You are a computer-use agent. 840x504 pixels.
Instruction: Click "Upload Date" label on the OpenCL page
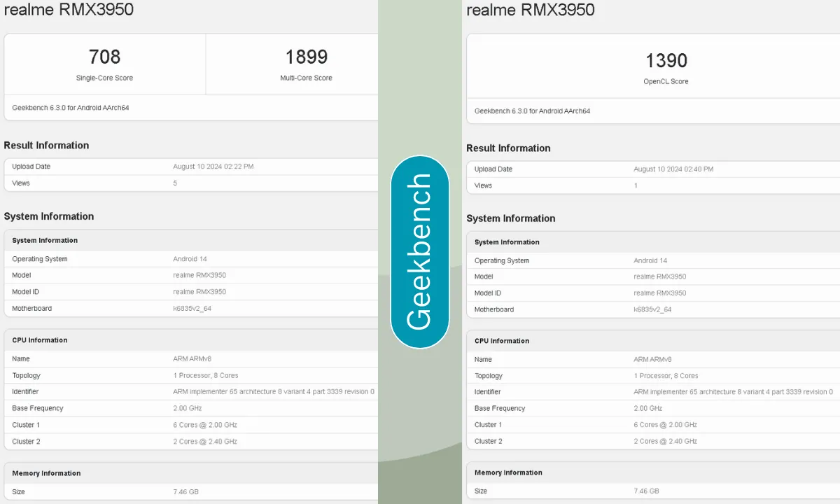coord(493,169)
